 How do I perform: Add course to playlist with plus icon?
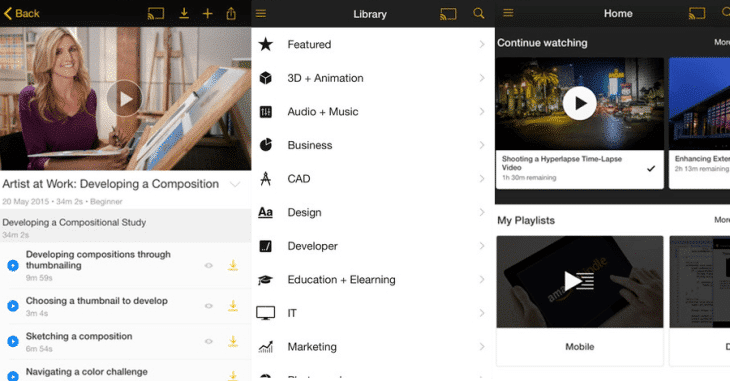click(x=208, y=14)
